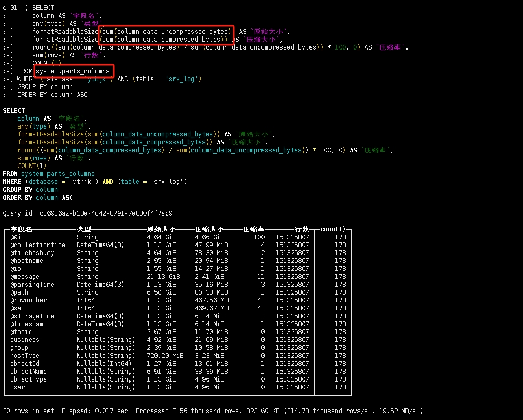The width and height of the screenshot is (523, 420).
Task: Click the 20.94 MiB compressed size value
Action: coord(211,261)
